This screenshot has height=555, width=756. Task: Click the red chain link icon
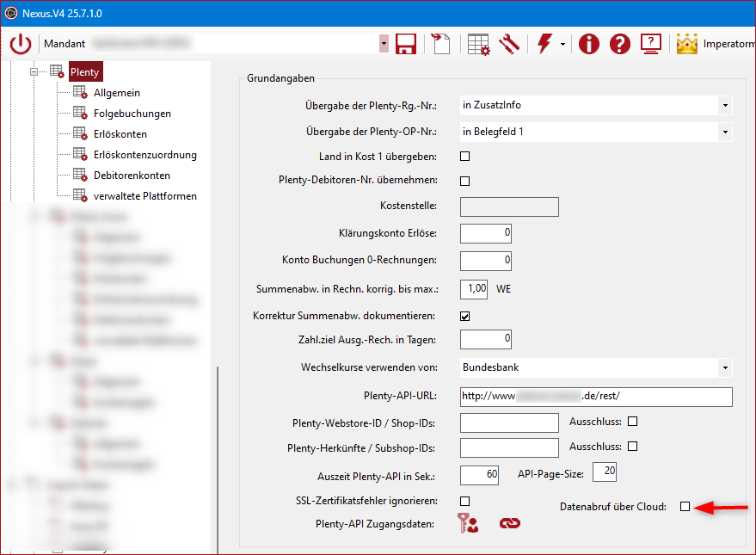coord(510,523)
